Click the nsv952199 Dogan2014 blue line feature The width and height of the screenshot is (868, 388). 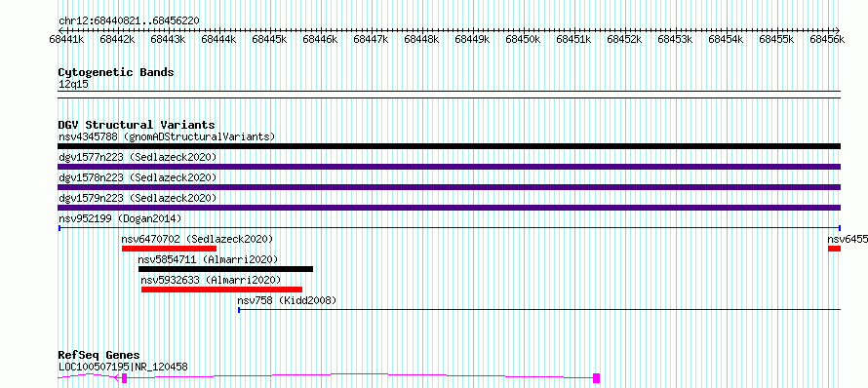[449, 228]
